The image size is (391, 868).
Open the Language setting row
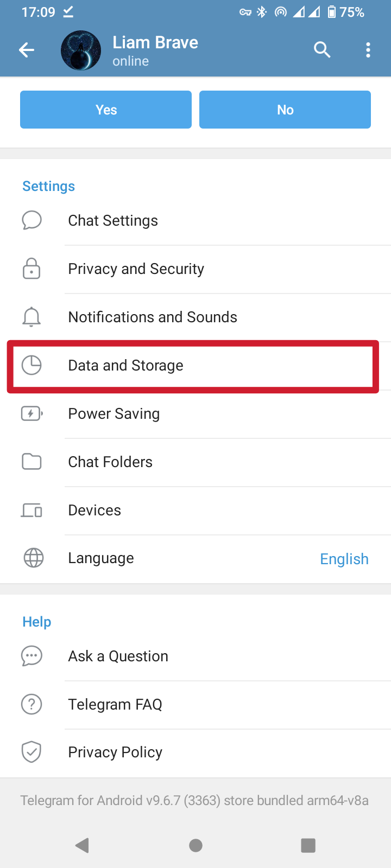click(101, 558)
